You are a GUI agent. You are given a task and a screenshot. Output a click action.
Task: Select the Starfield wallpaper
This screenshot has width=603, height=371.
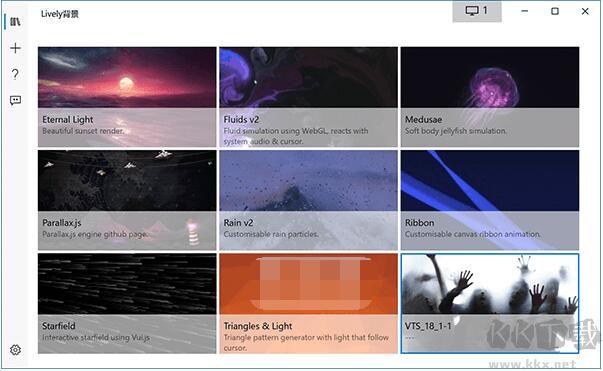pyautogui.click(x=127, y=303)
